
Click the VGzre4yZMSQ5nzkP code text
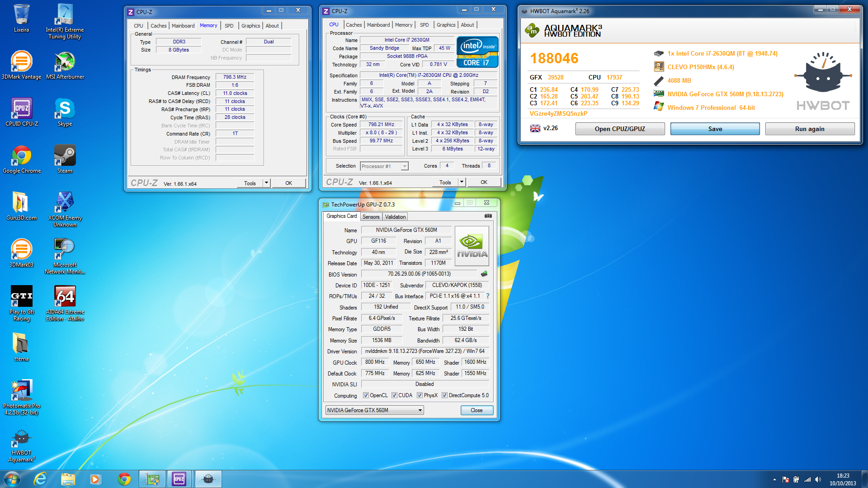558,113
